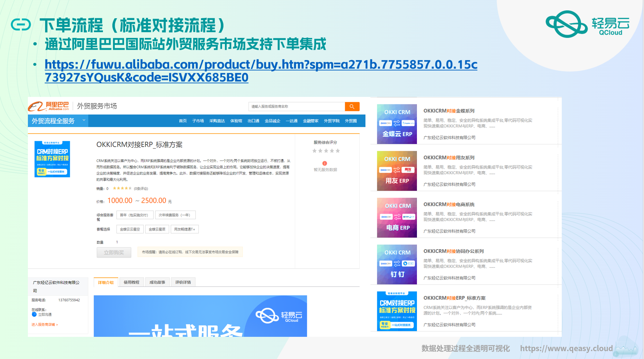This screenshot has width=644, height=359.
Task: Click the link icon beside slide title
Action: point(21,25)
